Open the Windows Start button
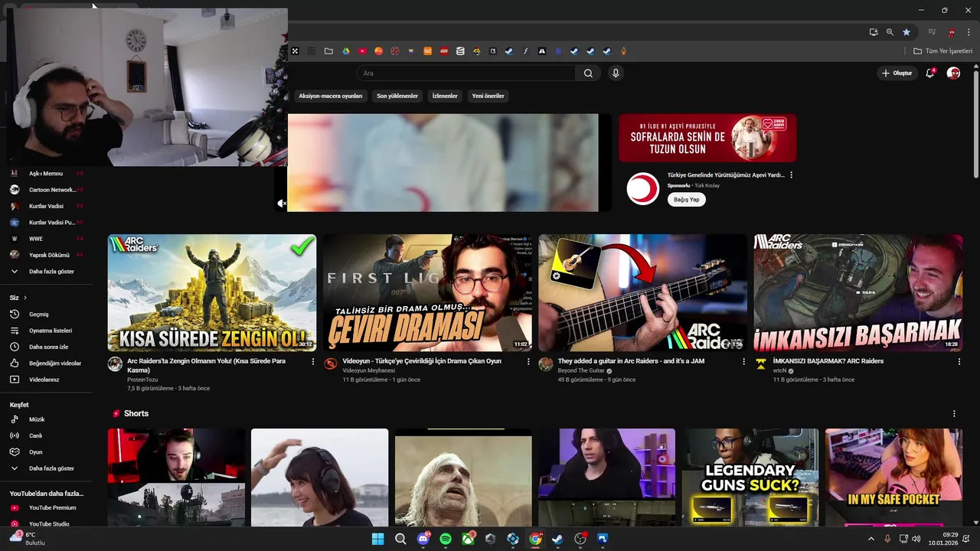Viewport: 980px width, 551px height. point(377,539)
